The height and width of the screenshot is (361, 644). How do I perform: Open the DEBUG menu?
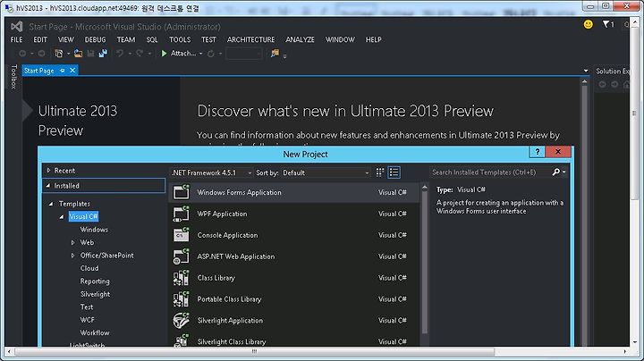pos(96,40)
